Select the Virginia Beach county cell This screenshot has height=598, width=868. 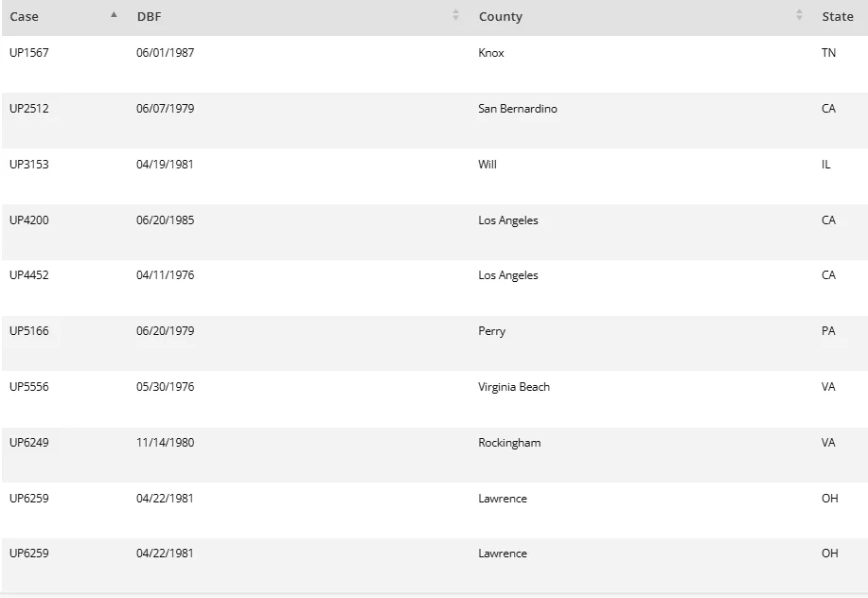513,387
